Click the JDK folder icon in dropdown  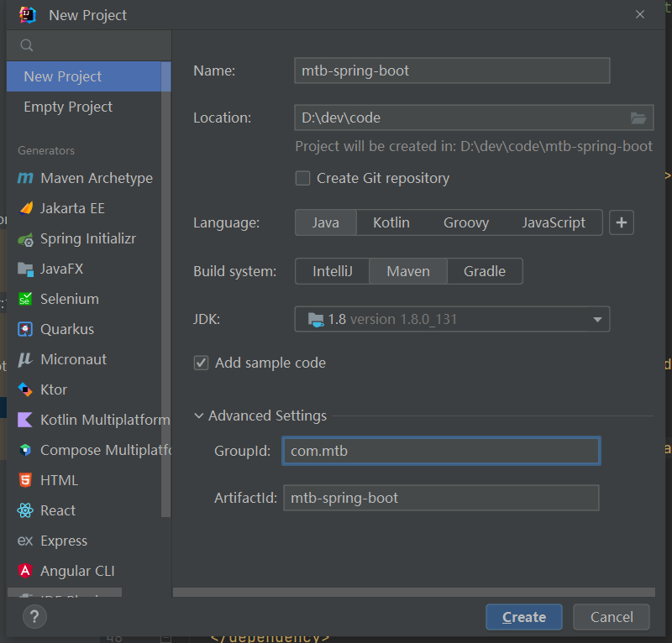316,320
